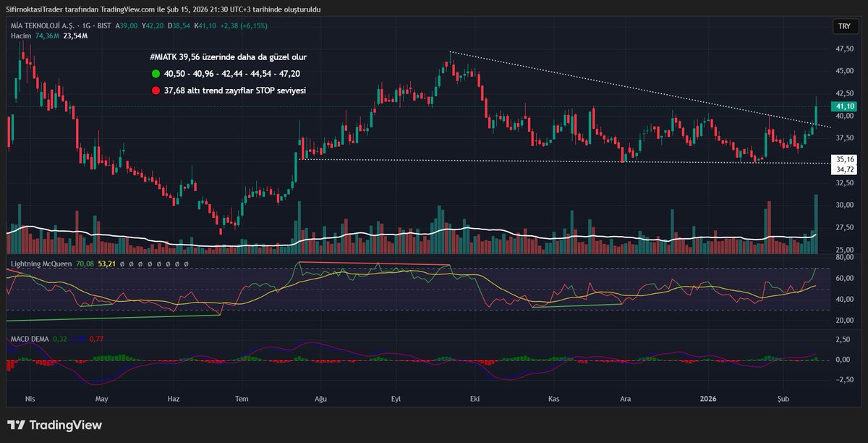Click the 20,00 oscillator axis label
Viewport: 868px width, 443px height.
[844, 320]
